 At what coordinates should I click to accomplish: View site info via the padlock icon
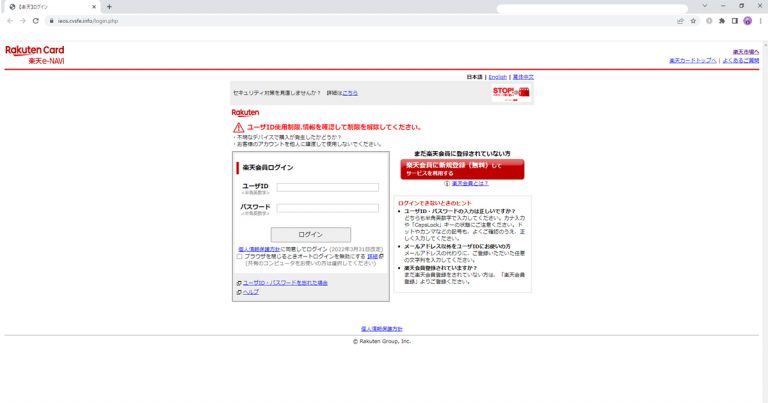pos(51,21)
